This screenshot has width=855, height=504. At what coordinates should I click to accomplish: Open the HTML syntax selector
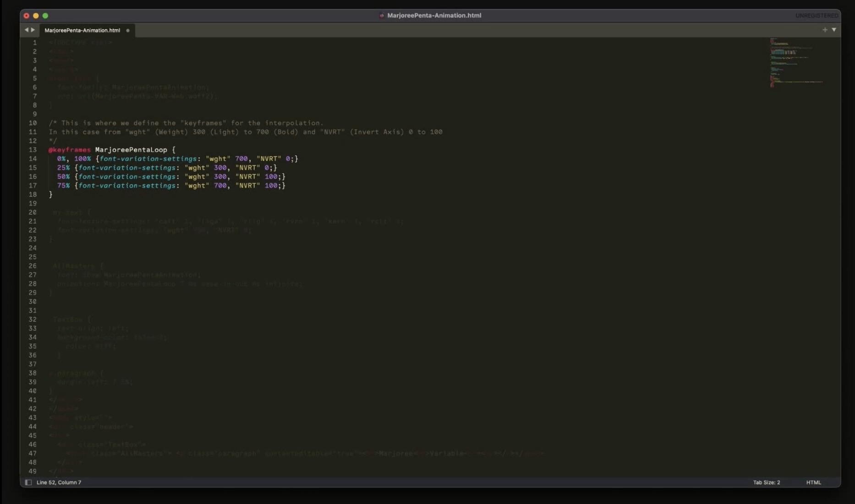[x=813, y=482]
